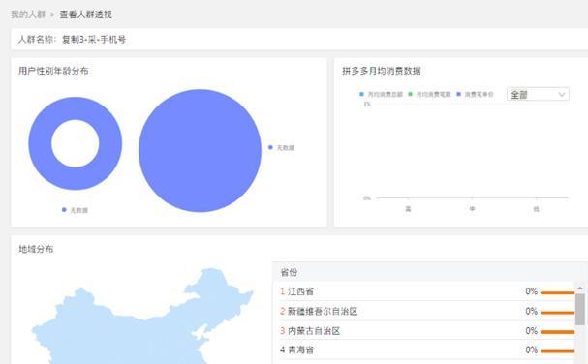Toggle green legend square 月均消费笔数
This screenshot has width=588, height=364.
tap(411, 94)
